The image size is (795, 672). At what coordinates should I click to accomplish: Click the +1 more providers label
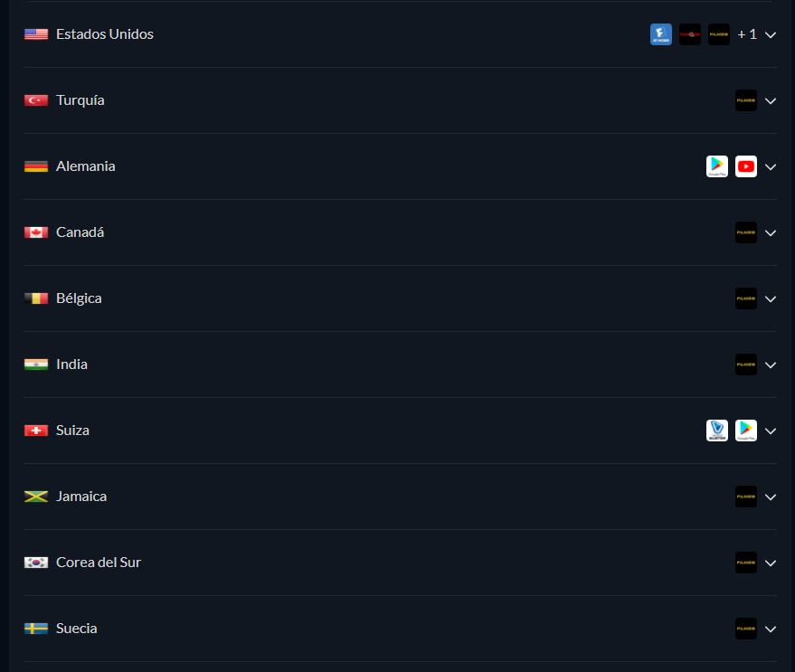point(747,34)
